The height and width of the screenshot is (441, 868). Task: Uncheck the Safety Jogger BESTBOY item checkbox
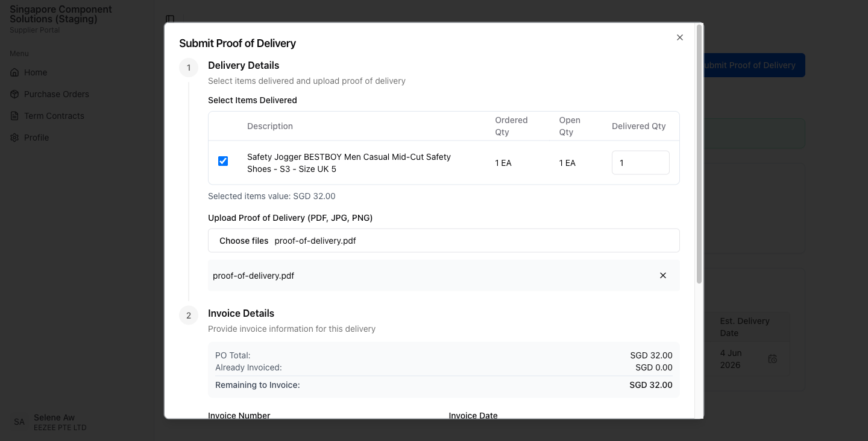pyautogui.click(x=223, y=161)
